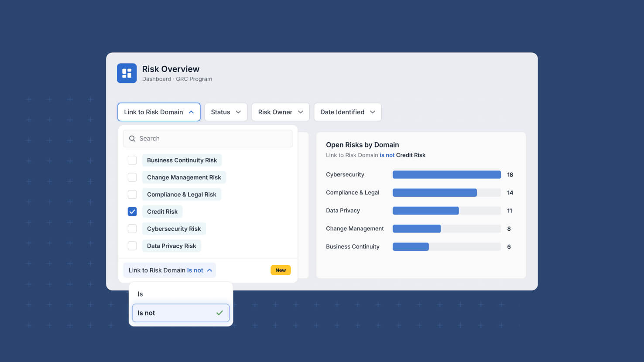The image size is (644, 362).
Task: Click the Cybersecurity Risk tag label
Action: 174,229
